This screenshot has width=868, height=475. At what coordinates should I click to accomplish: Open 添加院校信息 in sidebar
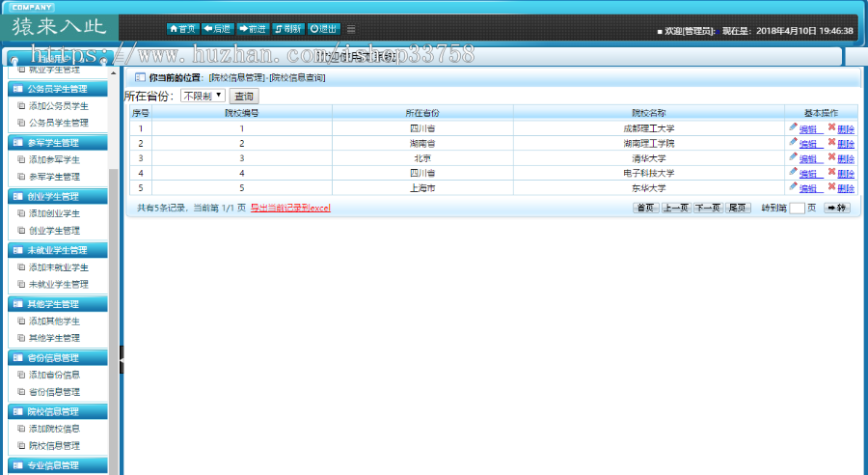tap(54, 429)
